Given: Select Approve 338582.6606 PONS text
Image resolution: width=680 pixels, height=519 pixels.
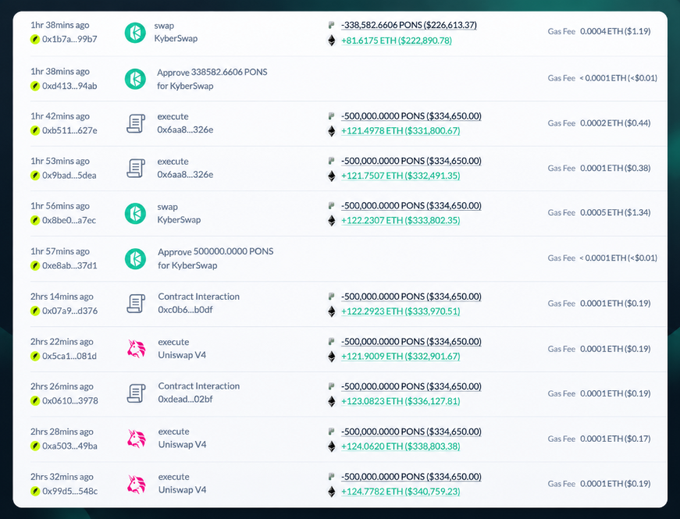Looking at the screenshot, I should click(x=212, y=72).
